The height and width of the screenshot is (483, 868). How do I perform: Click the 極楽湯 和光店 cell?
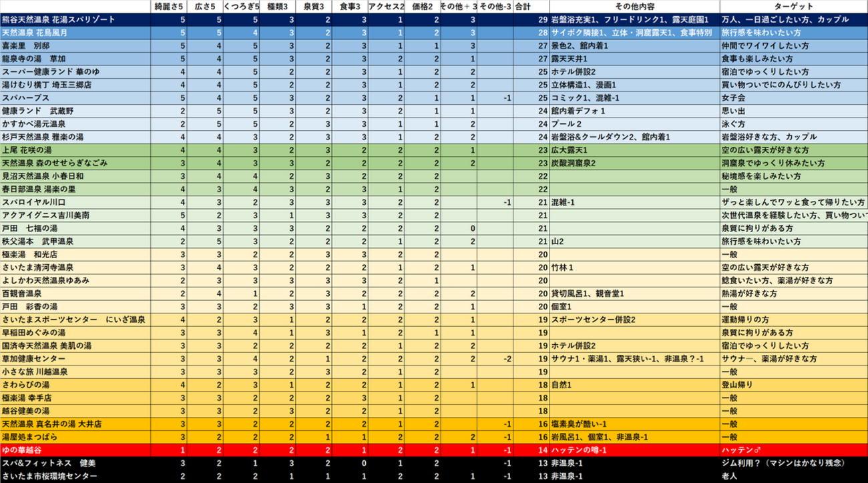[x=76, y=254]
